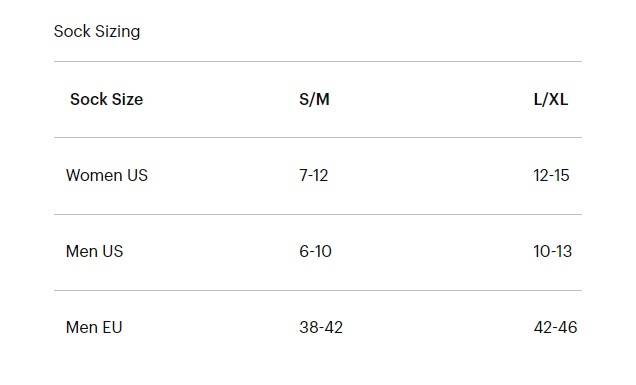Select the Men US row label
The image size is (636, 385).
pos(94,251)
